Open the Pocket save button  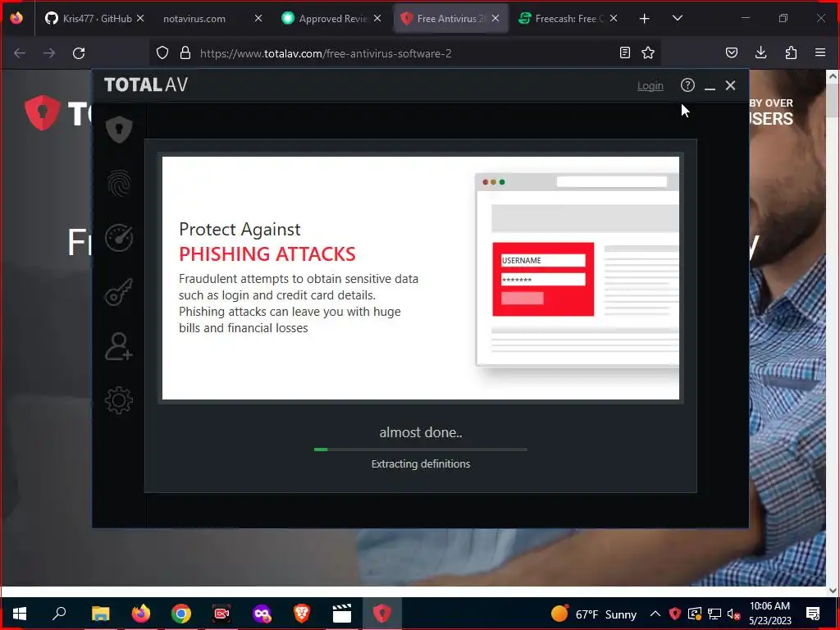tap(731, 52)
